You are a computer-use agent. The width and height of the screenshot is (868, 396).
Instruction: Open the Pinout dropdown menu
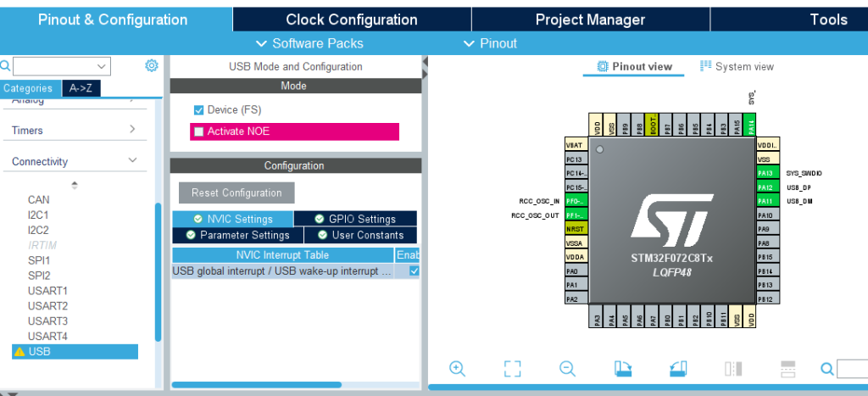(491, 43)
